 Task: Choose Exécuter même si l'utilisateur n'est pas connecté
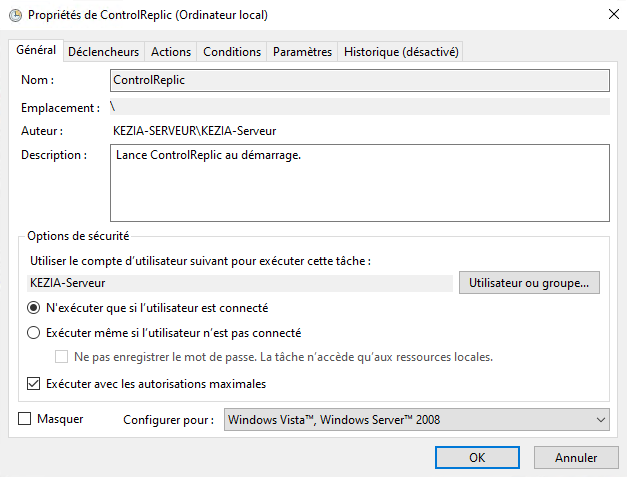click(x=34, y=333)
